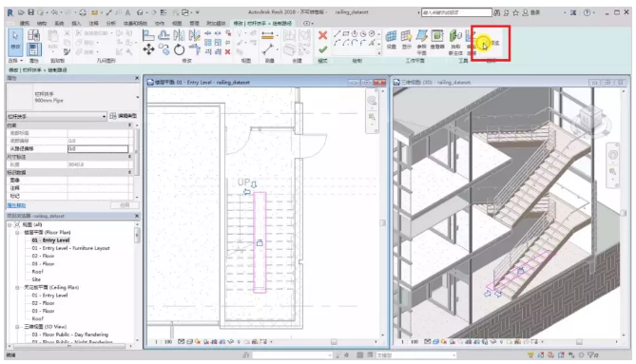The image size is (636, 364).
Task: Click the red Delete X in Modify panel
Action: (227, 51)
